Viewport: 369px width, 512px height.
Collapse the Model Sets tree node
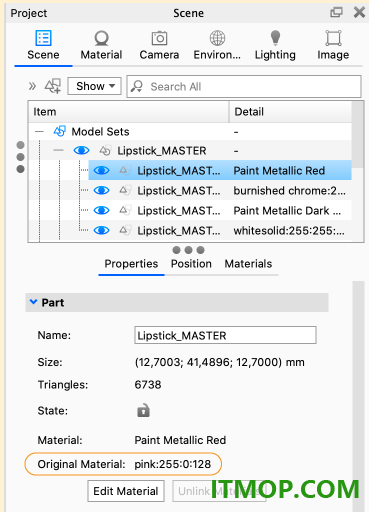pyautogui.click(x=39, y=131)
